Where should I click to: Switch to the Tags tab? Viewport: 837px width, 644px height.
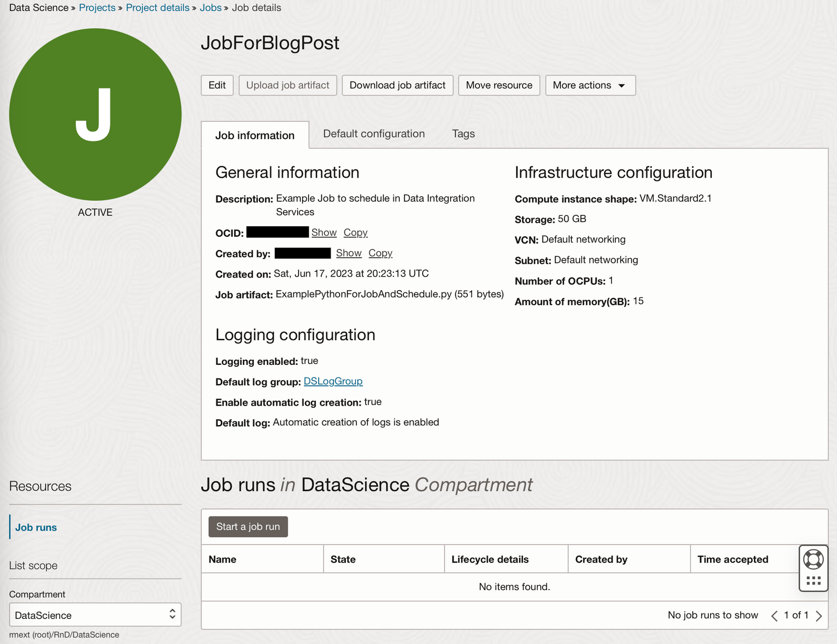pyautogui.click(x=462, y=134)
